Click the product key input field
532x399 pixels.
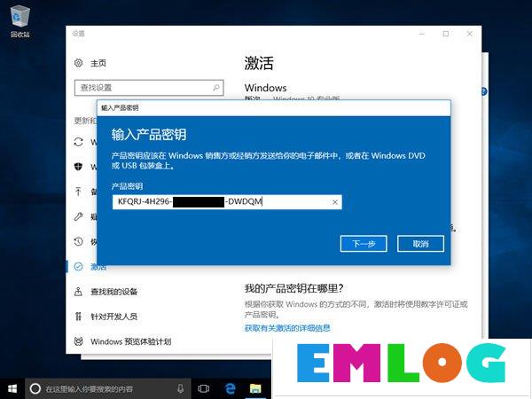point(227,202)
